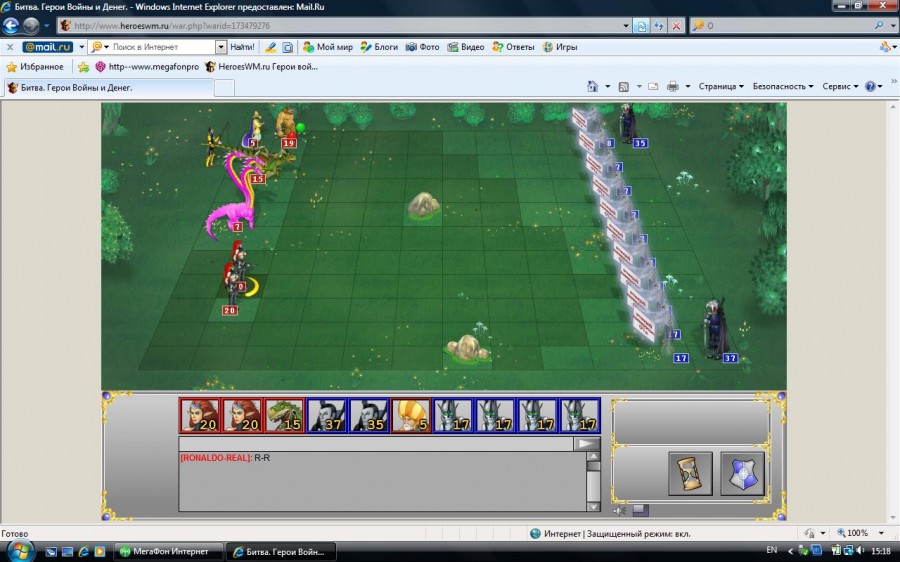Screen dimensions: 900x562
Task: Click the @mail.ru logo button
Action: [48, 47]
